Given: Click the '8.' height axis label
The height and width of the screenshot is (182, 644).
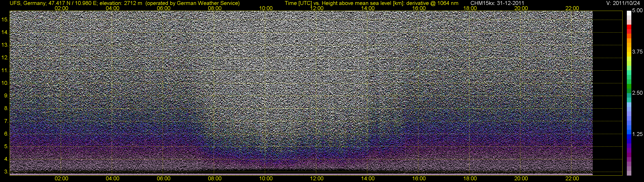Looking at the screenshot, I should [6, 109].
